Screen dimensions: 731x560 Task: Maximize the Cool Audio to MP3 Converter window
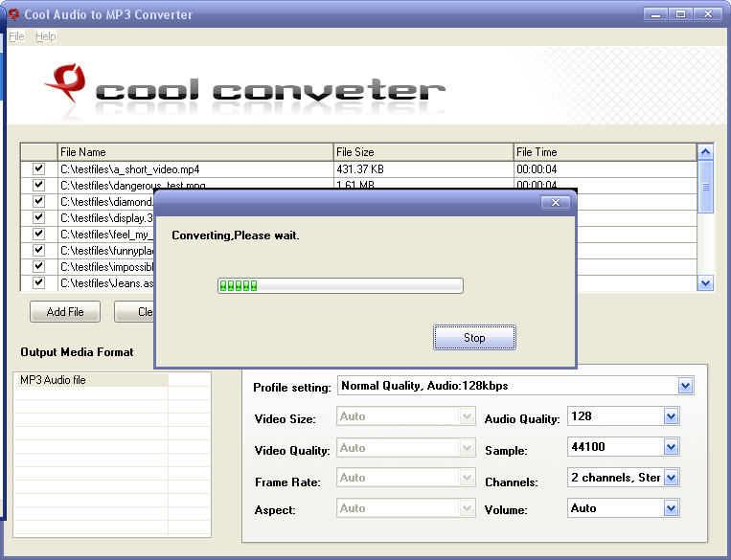pos(680,14)
